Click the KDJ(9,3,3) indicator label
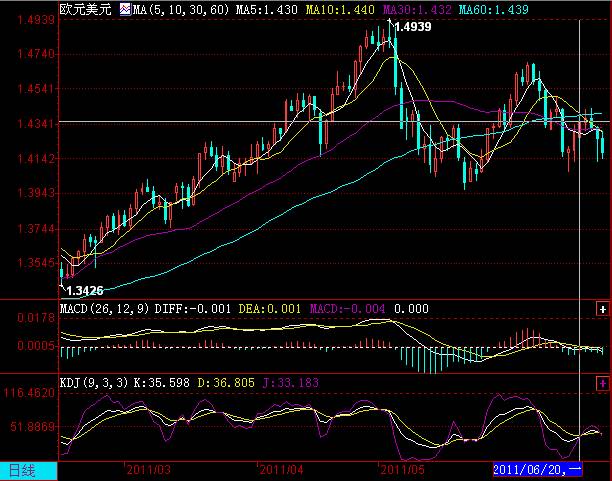Image resolution: width=612 pixels, height=481 pixels. (x=94, y=382)
